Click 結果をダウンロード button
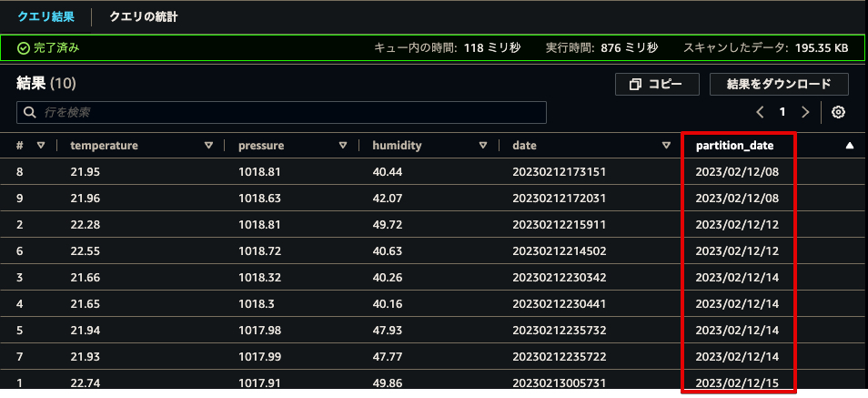The height and width of the screenshot is (398, 868). [x=779, y=85]
